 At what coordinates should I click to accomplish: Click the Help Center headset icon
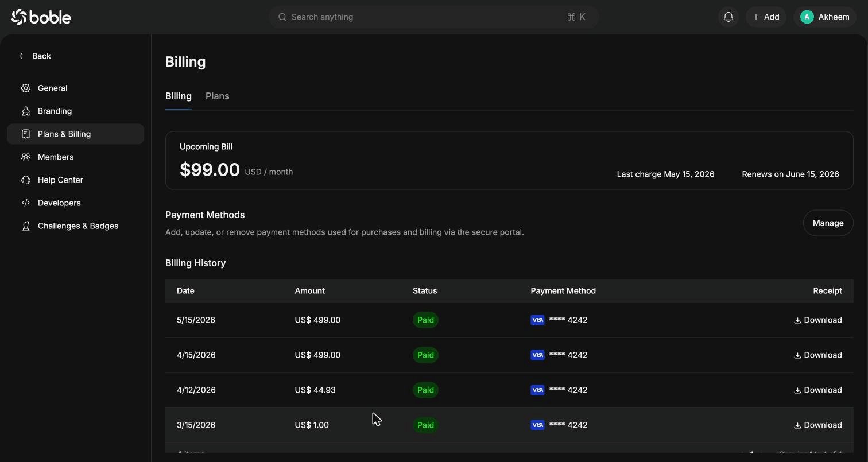pos(26,180)
